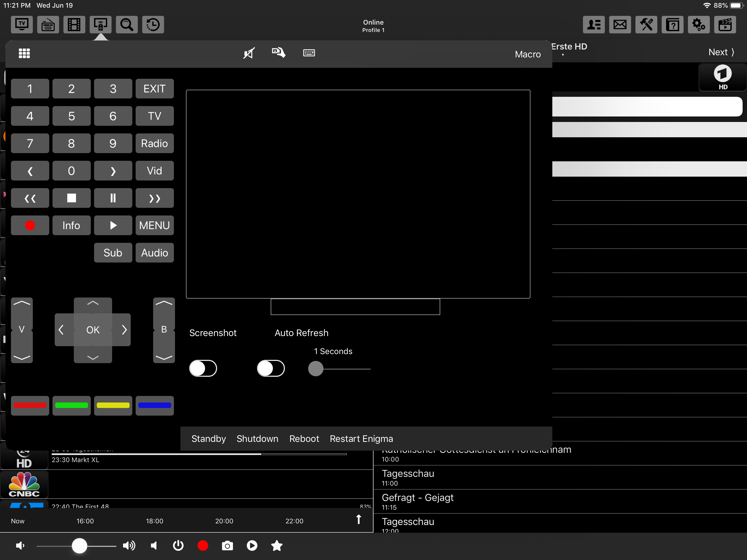Tap the keyboard icon in remote header
The width and height of the screenshot is (747, 560).
(309, 53)
